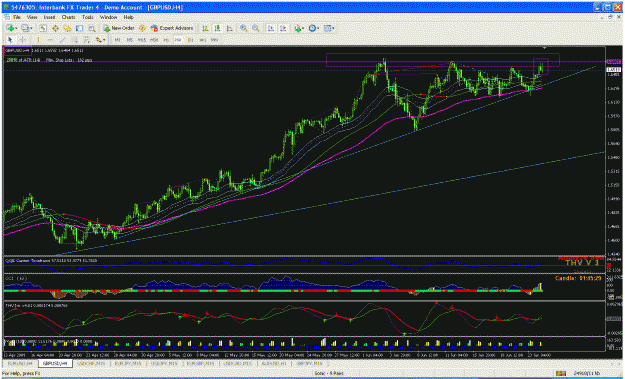Switch to the USDJPY,M15 chart tab
Image resolution: width=625 pixels, height=379 pixels.
[x=164, y=363]
